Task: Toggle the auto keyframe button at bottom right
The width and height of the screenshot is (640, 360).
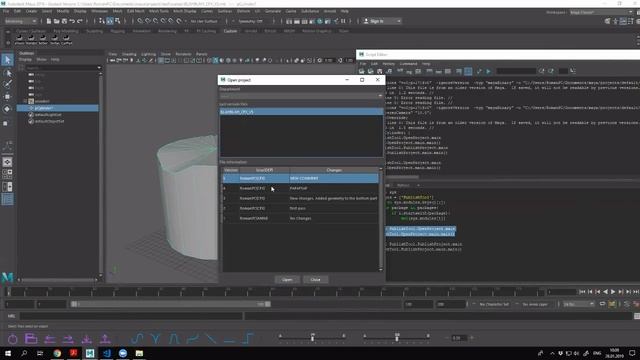Action: click(x=612, y=304)
